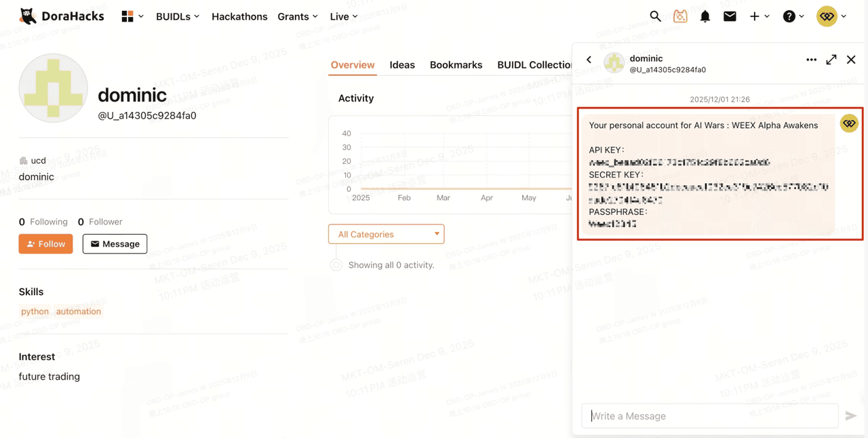868x438 pixels.
Task: Expand the Grants dropdown
Action: pos(298,16)
